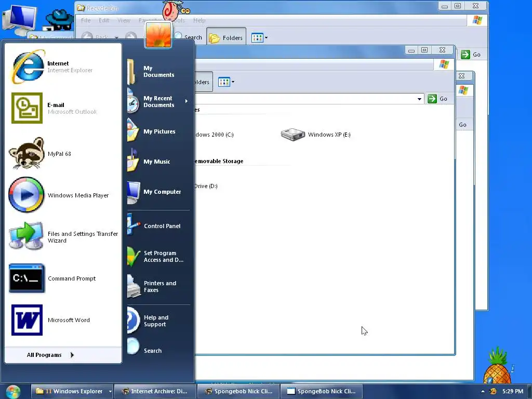Click the Removable Storage group header

219,161
